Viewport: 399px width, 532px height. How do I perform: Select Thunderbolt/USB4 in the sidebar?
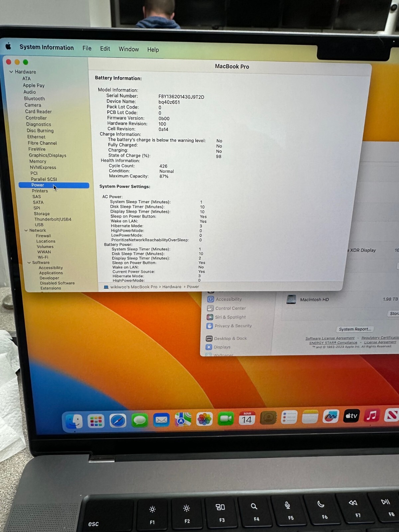point(53,219)
